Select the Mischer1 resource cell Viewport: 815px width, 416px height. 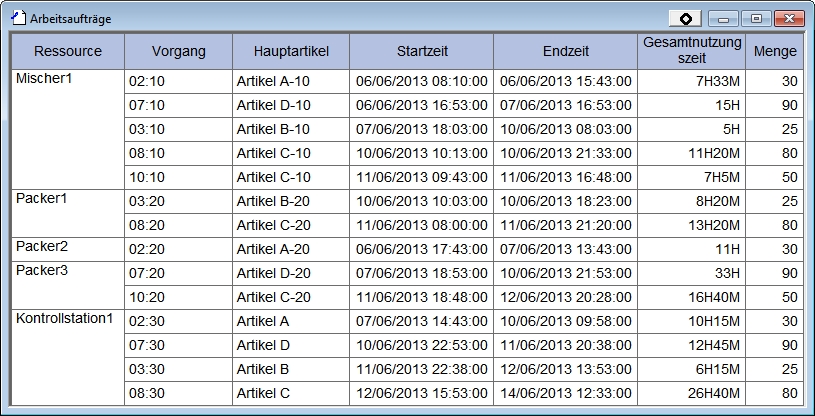67,128
